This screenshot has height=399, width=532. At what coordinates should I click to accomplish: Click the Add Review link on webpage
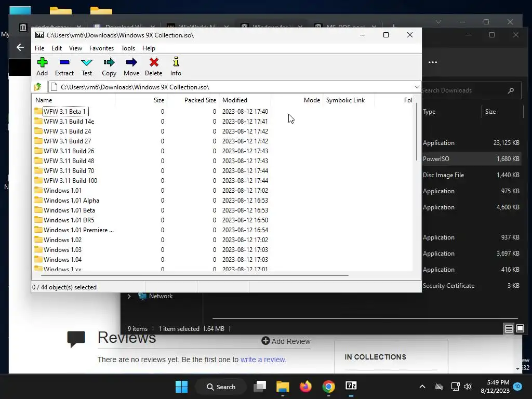pyautogui.click(x=286, y=341)
